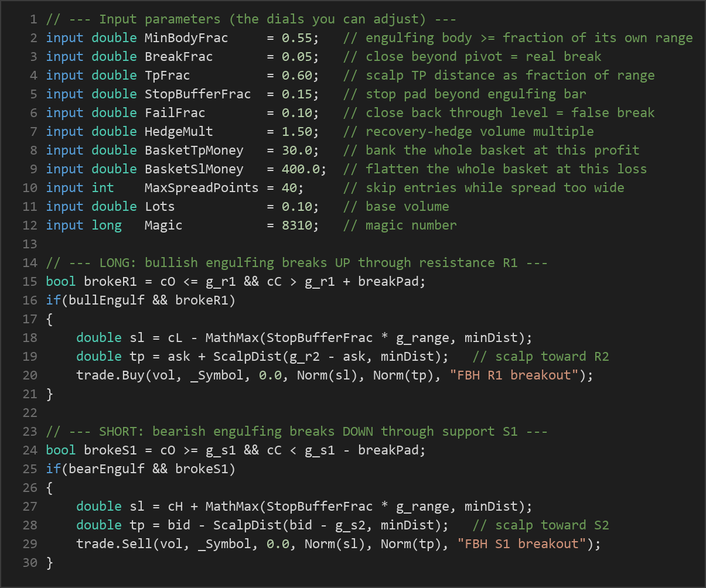The height and width of the screenshot is (588, 706).
Task: Click MaxSpreadPoints value 40
Action: click(x=289, y=187)
